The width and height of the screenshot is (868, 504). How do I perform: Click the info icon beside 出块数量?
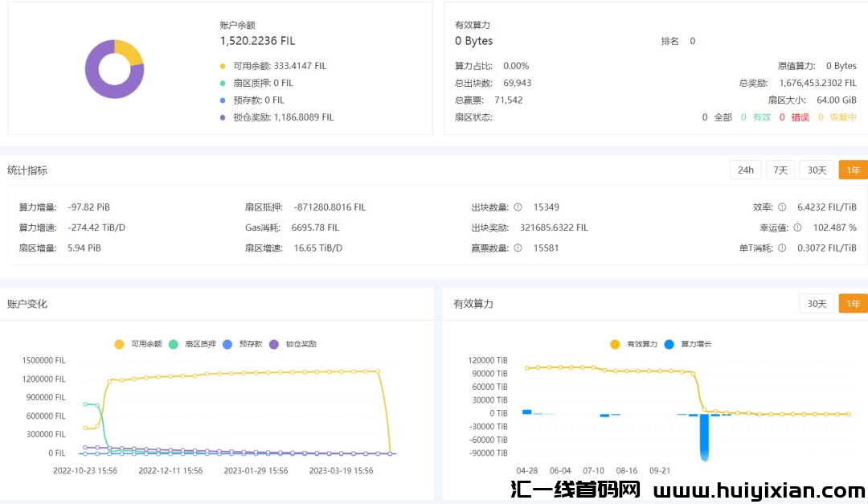point(518,207)
